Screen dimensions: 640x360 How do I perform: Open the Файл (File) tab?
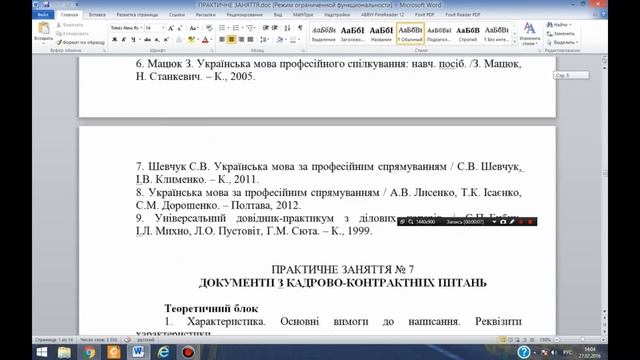coord(43,15)
